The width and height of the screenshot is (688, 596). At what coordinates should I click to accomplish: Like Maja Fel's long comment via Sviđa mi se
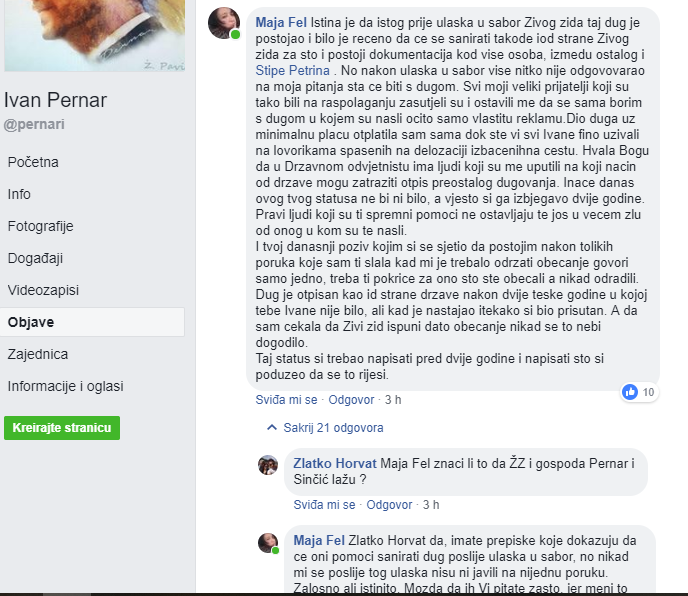coord(286,400)
